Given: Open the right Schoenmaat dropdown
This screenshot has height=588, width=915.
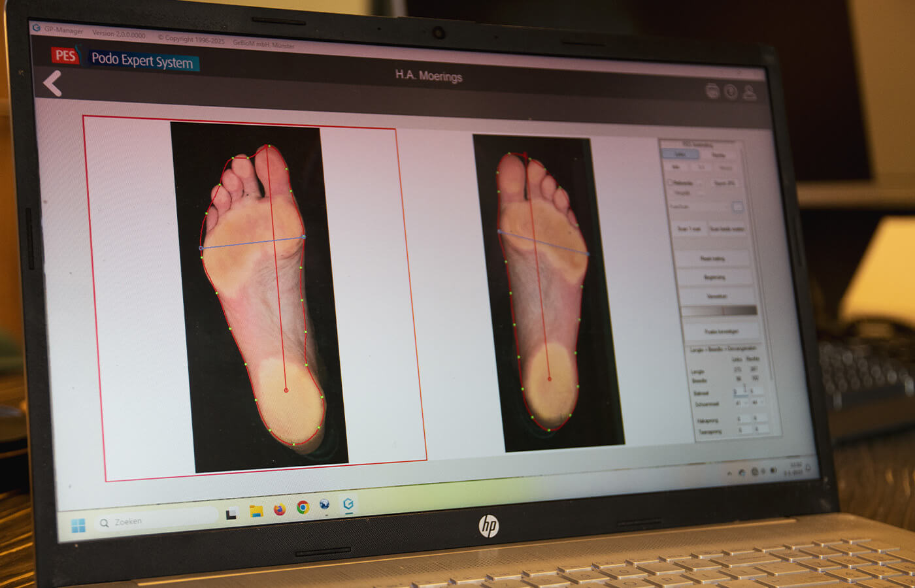Looking at the screenshot, I should 757,403.
